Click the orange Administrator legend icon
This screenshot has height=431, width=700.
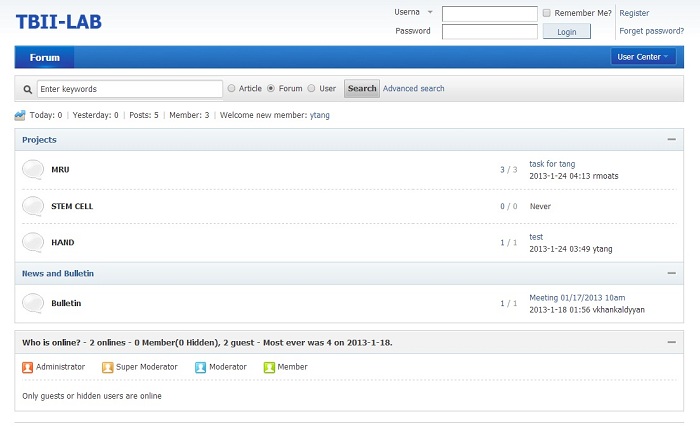click(x=28, y=367)
